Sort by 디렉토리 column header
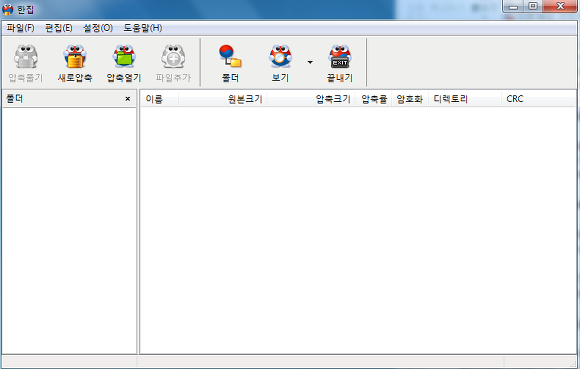Viewport: 580px width, 369px height. [x=465, y=99]
